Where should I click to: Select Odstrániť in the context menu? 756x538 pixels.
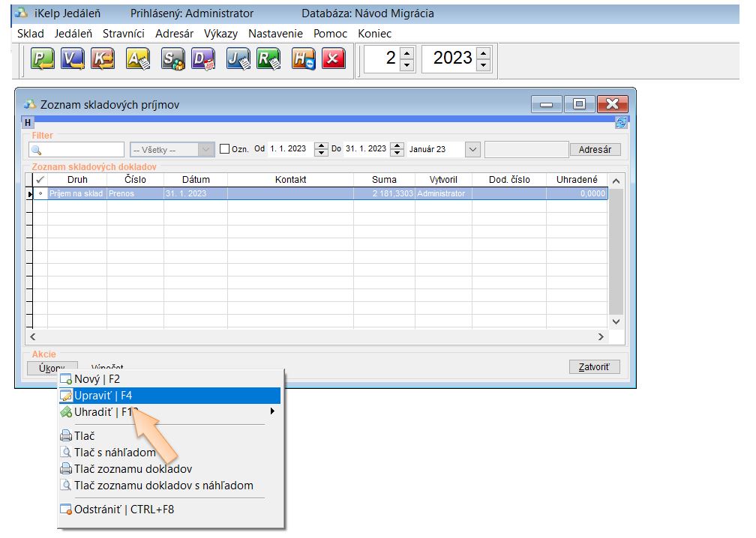coord(124,510)
